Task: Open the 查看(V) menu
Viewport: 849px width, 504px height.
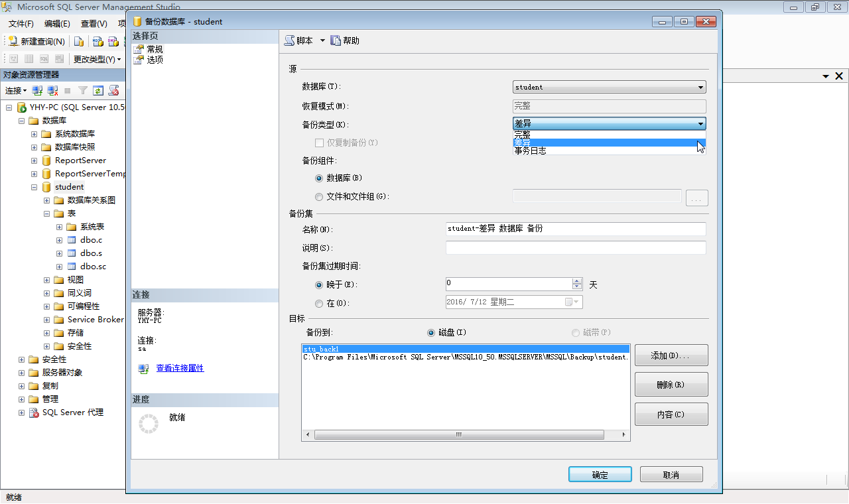Action: click(94, 23)
